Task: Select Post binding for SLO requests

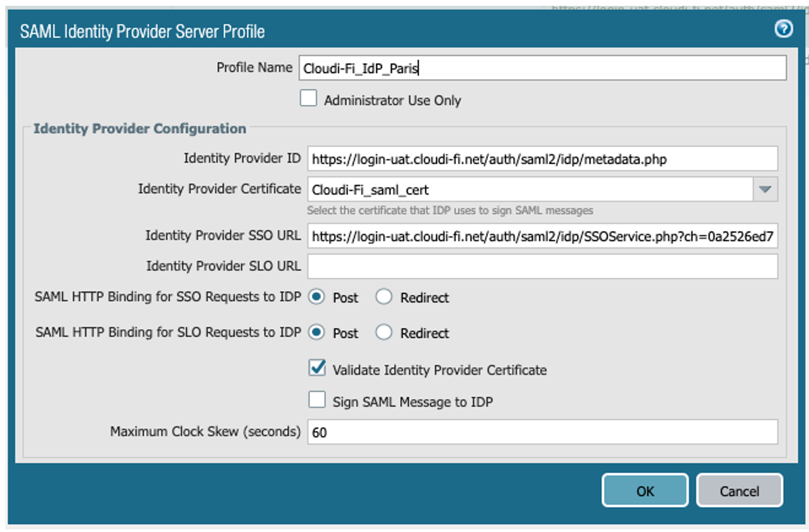Action: click(x=317, y=332)
